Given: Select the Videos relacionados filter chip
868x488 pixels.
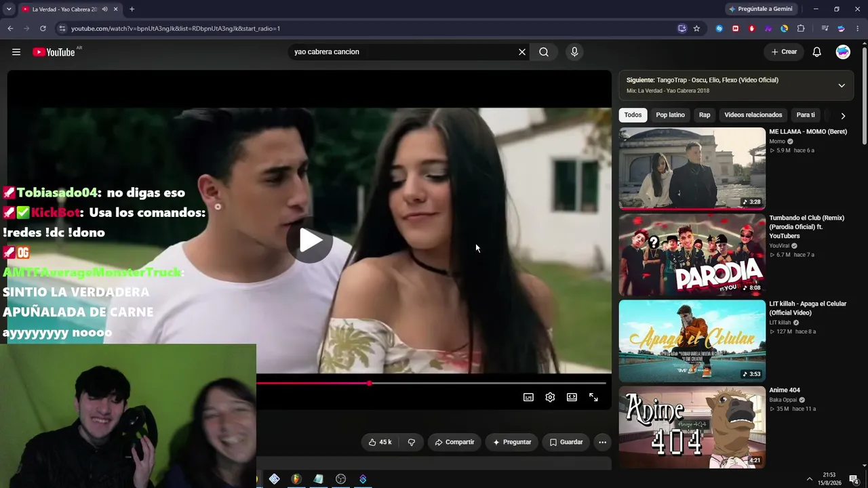Looking at the screenshot, I should (x=753, y=115).
